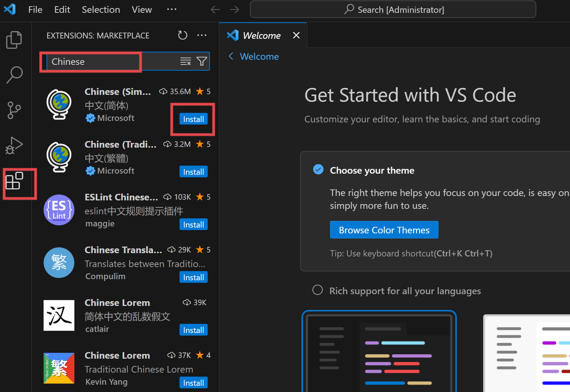
Task: Clear the extension search input
Action: pos(185,61)
